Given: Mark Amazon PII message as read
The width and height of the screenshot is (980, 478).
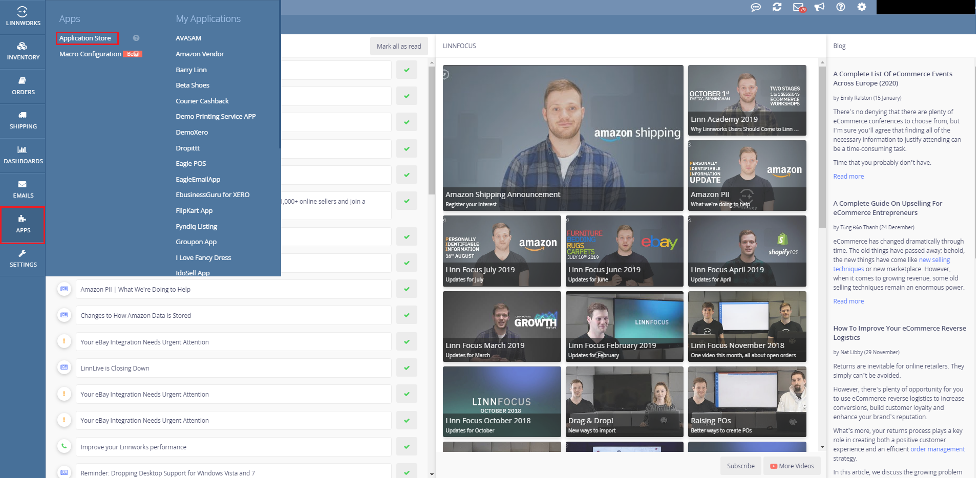Looking at the screenshot, I should click(407, 289).
